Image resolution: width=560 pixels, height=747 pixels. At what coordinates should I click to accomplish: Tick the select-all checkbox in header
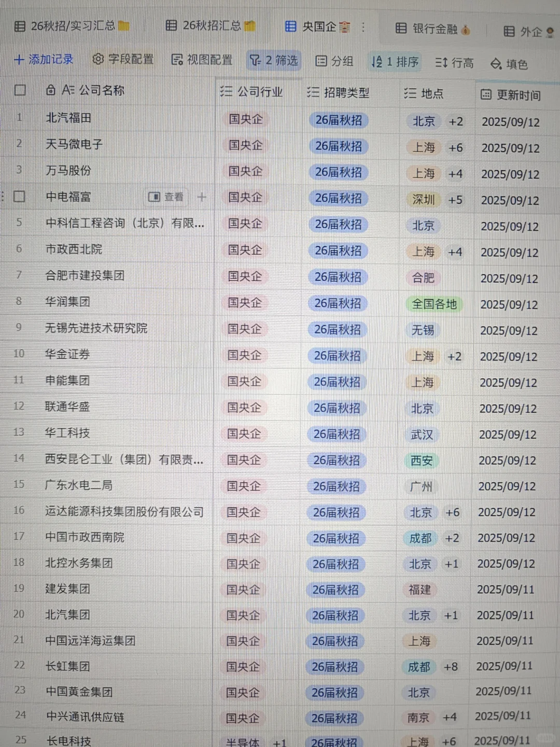20,90
